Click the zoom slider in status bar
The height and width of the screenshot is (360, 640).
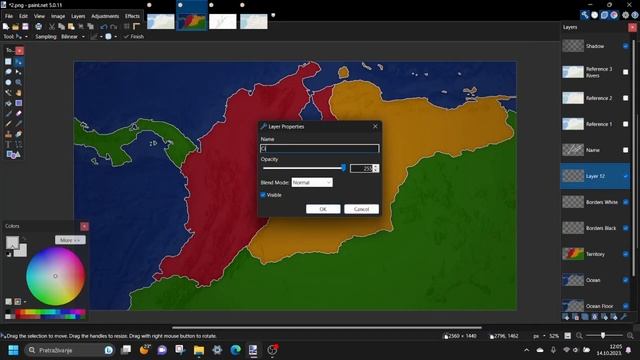[x=603, y=336]
